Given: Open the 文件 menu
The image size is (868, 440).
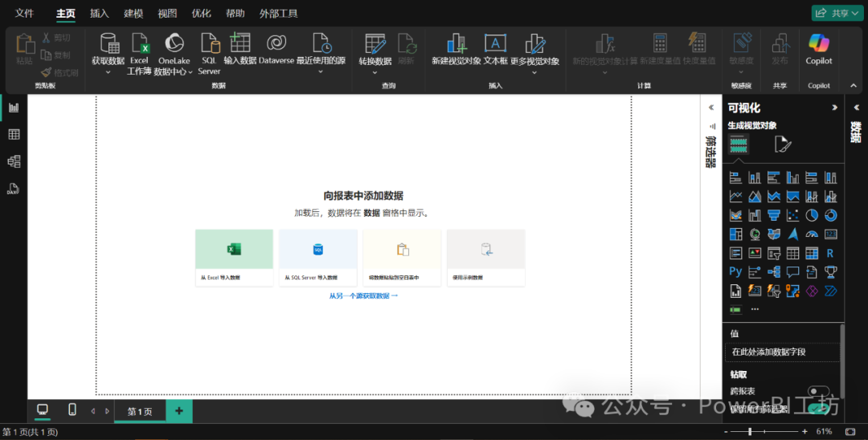Looking at the screenshot, I should pos(24,14).
